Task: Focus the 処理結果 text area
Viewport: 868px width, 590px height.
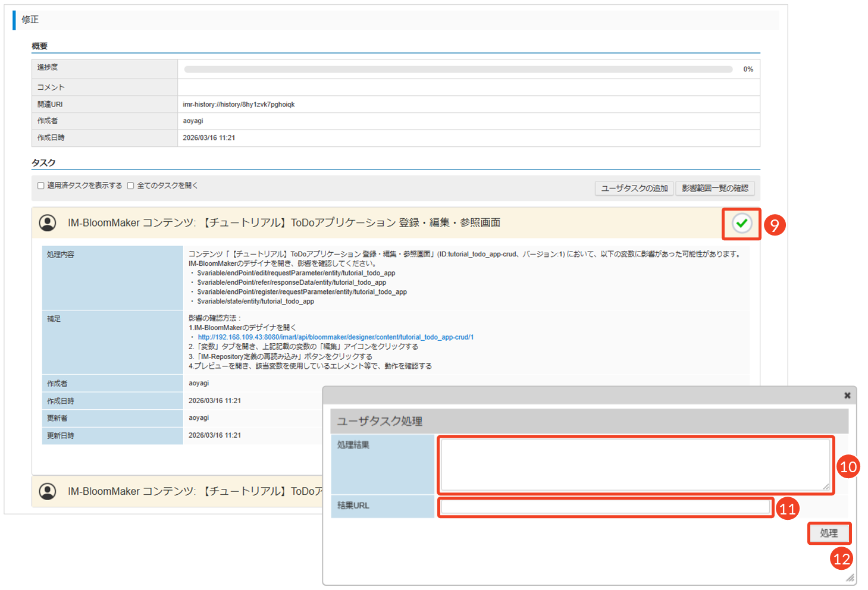Action: tap(634, 465)
